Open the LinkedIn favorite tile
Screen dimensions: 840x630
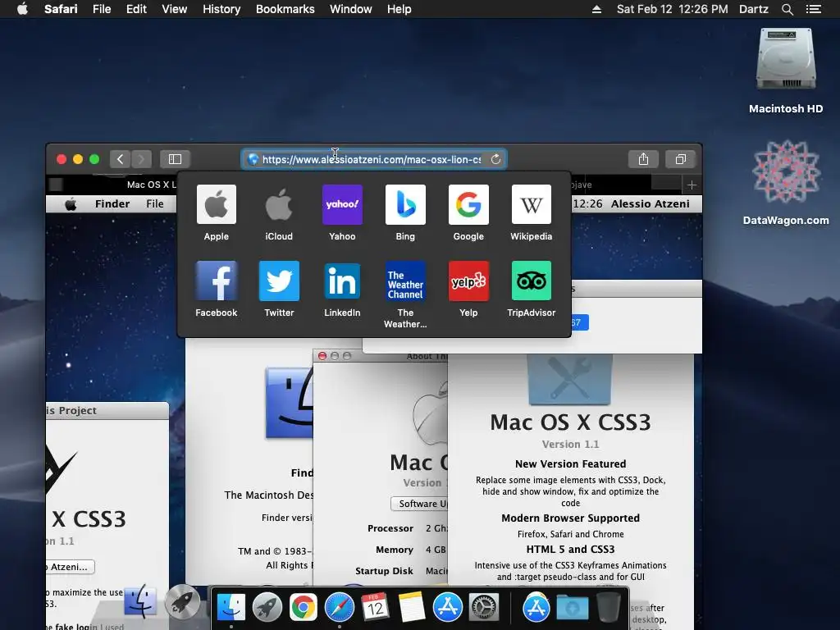(342, 290)
